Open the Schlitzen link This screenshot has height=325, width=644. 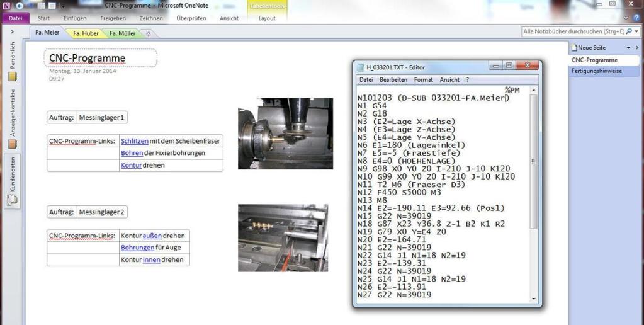tap(134, 141)
